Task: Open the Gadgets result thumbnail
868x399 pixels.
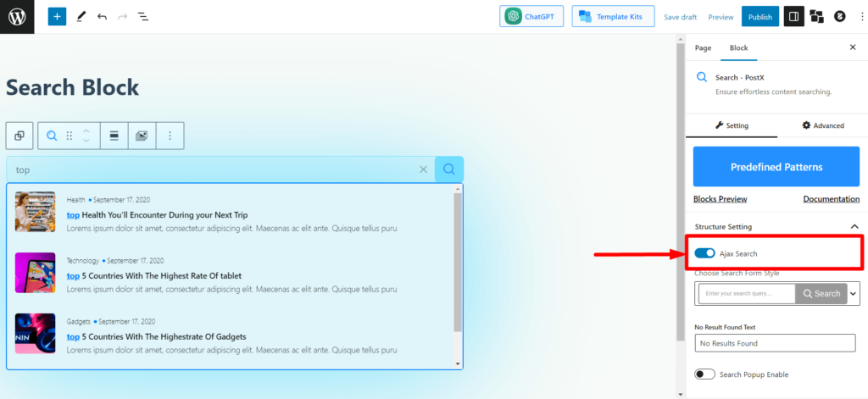Action: (36, 334)
